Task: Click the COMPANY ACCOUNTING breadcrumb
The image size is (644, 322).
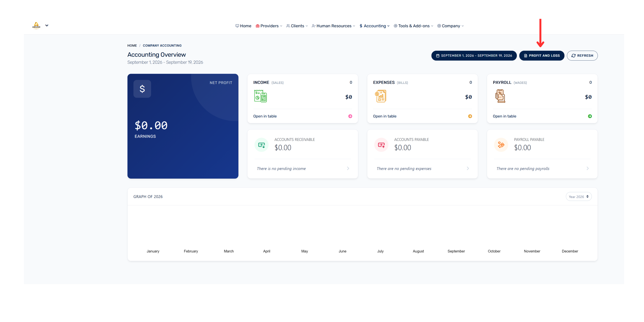Action: pyautogui.click(x=162, y=46)
